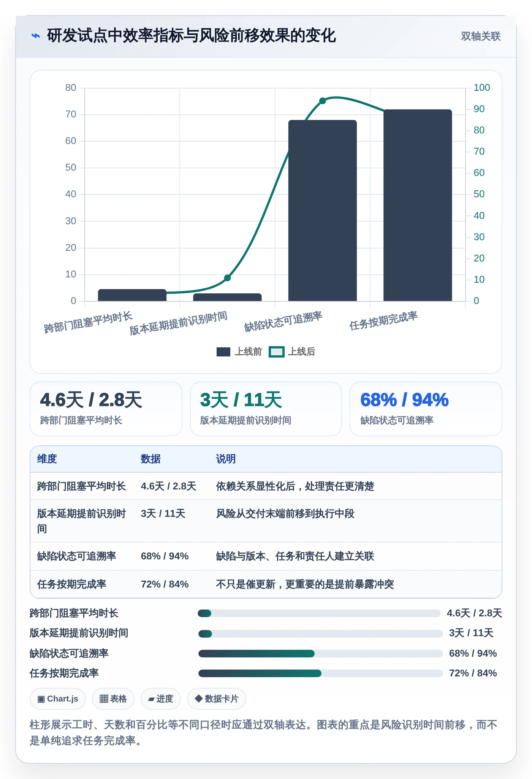Viewport: 532px width, 779px height.
Task: Click the 100 tick on right axis
Action: pyautogui.click(x=482, y=88)
